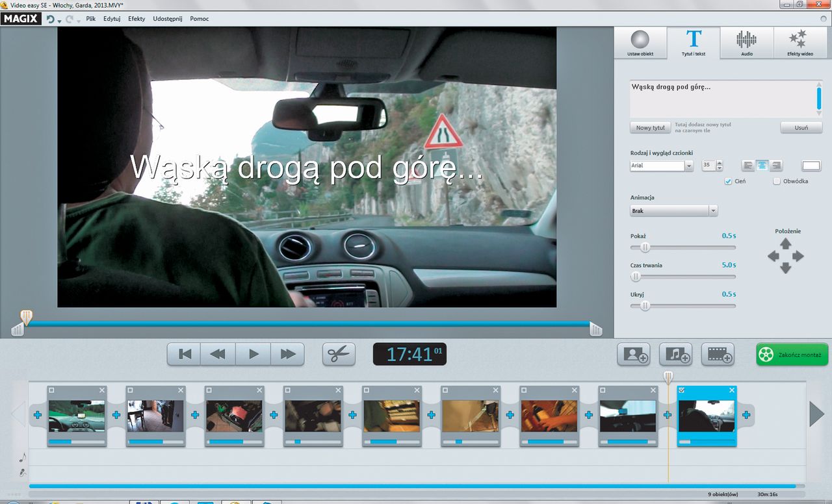Click the rewind button
This screenshot has height=504, width=832.
pos(218,354)
